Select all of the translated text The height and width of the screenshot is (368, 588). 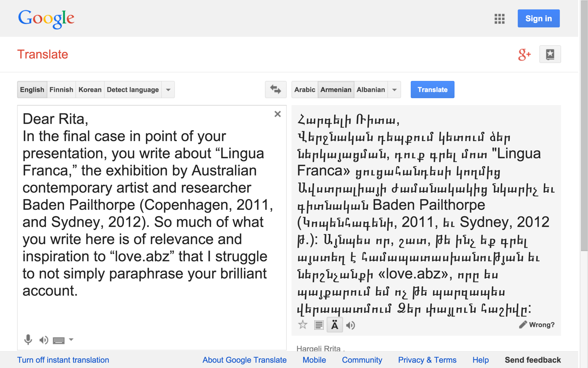[x=318, y=325]
